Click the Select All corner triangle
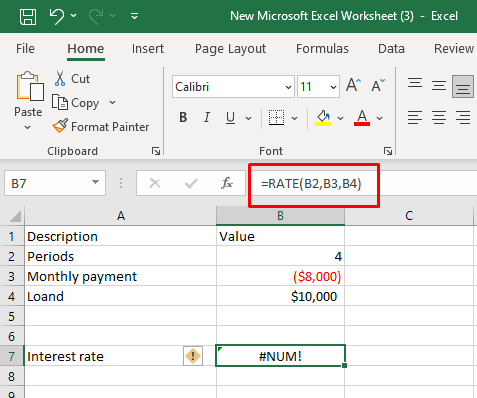This screenshot has width=477, height=398. tap(15, 216)
